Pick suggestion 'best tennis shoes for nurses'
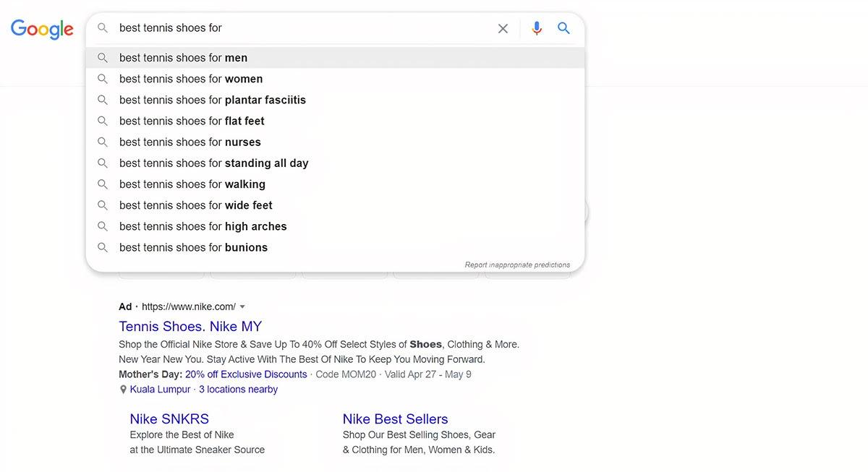Image resolution: width=868 pixels, height=472 pixels. [190, 142]
